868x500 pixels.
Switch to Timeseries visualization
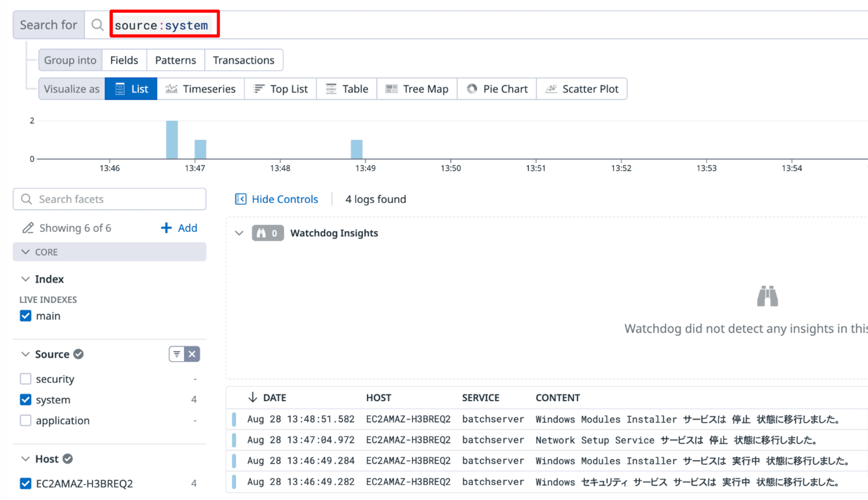(x=201, y=89)
